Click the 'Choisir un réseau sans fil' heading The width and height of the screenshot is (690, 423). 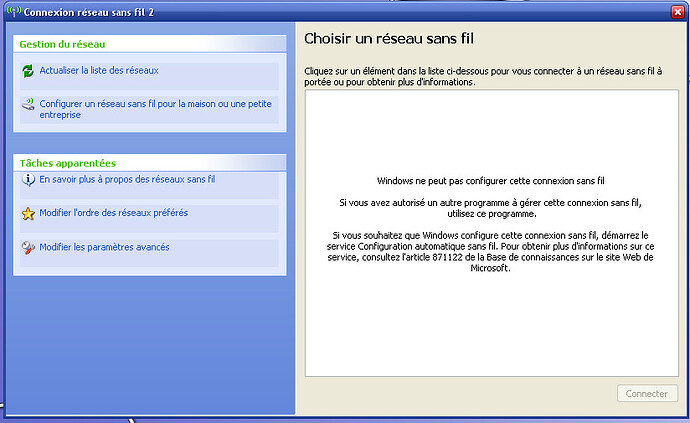click(x=388, y=40)
